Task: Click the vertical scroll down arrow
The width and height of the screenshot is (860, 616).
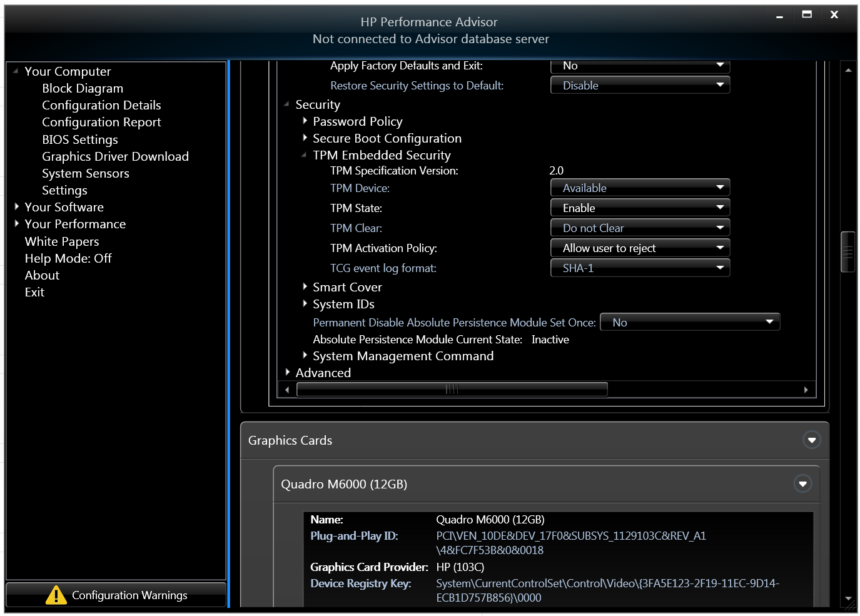Action: [x=848, y=598]
